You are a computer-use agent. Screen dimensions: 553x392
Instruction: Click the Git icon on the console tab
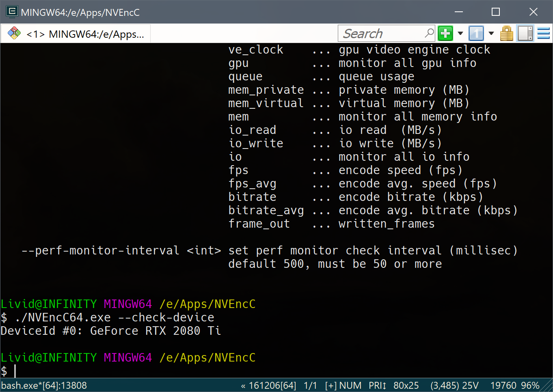14,33
